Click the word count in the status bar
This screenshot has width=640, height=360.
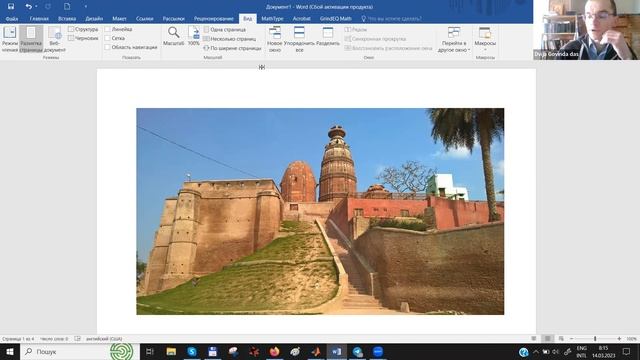click(x=54, y=339)
